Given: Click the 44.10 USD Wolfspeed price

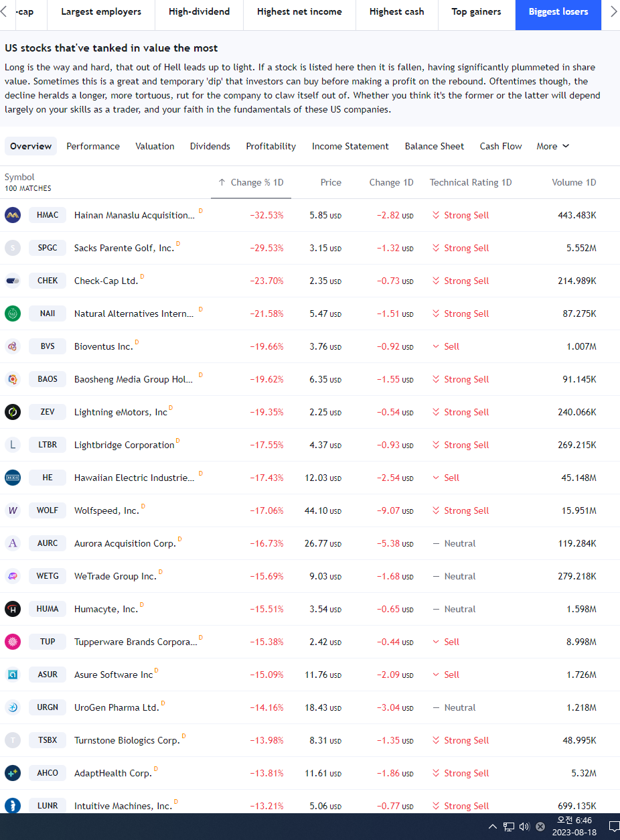Looking at the screenshot, I should point(323,510).
